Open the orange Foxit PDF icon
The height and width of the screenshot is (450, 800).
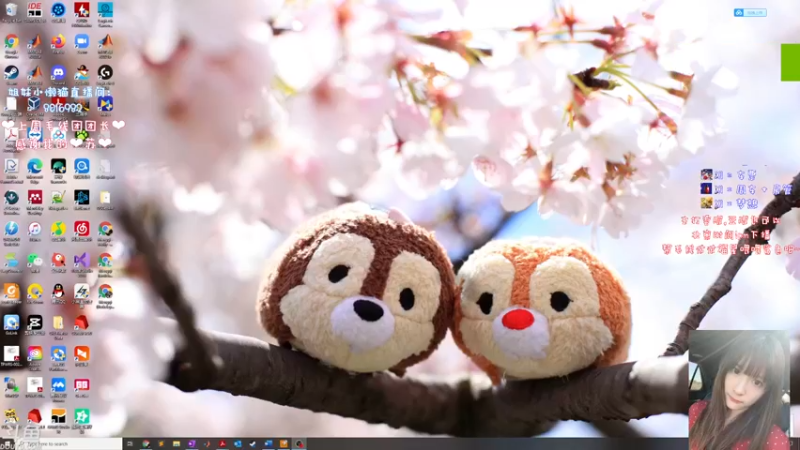[11, 291]
